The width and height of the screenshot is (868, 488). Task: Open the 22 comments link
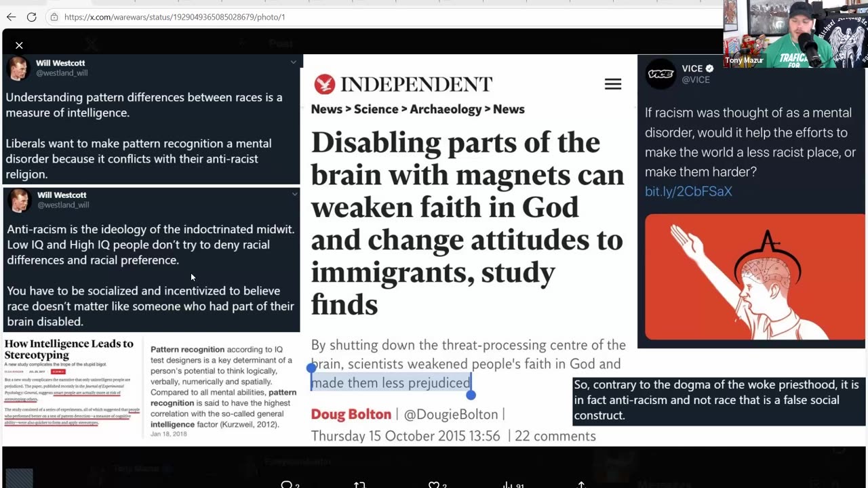click(x=555, y=436)
